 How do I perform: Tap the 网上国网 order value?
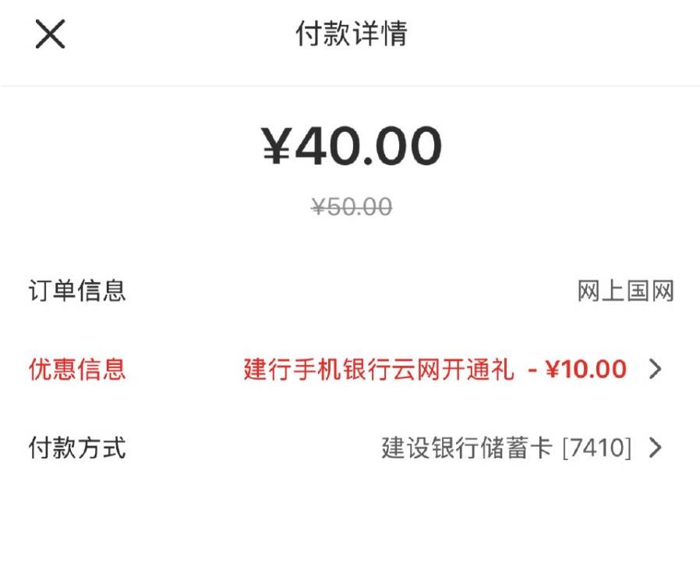click(625, 292)
